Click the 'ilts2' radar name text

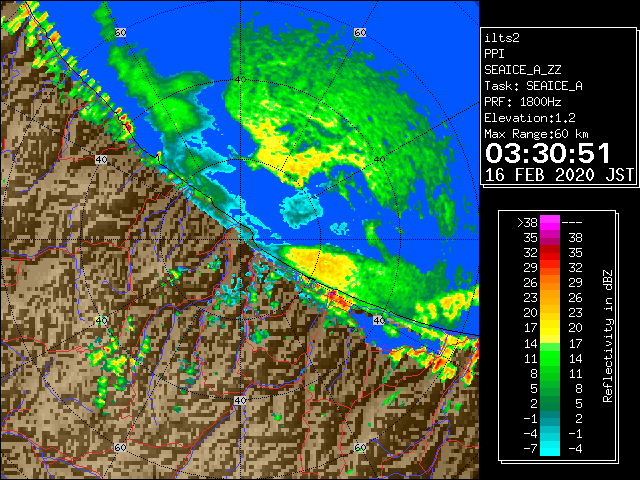click(x=502, y=38)
